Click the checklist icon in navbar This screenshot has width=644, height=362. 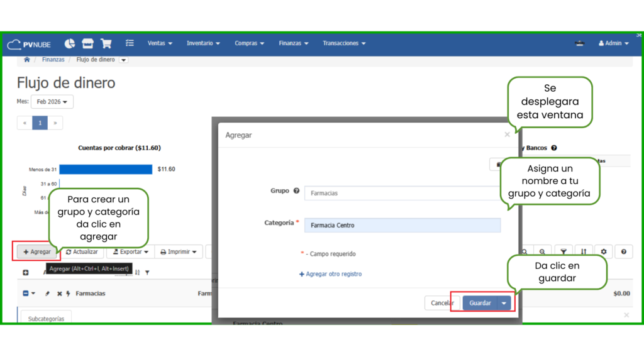(130, 43)
